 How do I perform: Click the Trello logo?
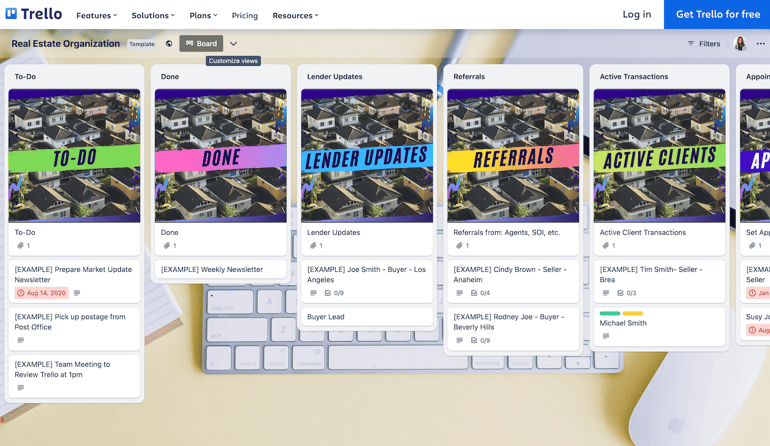coord(34,14)
